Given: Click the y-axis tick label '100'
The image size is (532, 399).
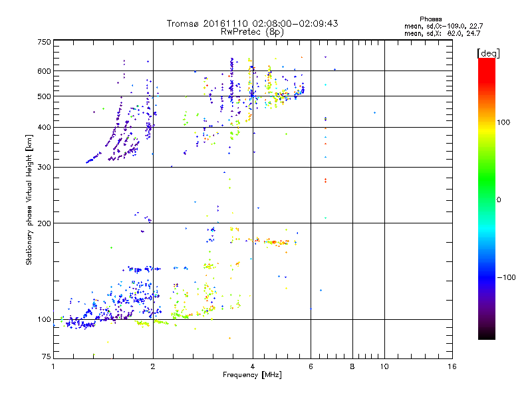Looking at the screenshot, I should click(44, 319).
